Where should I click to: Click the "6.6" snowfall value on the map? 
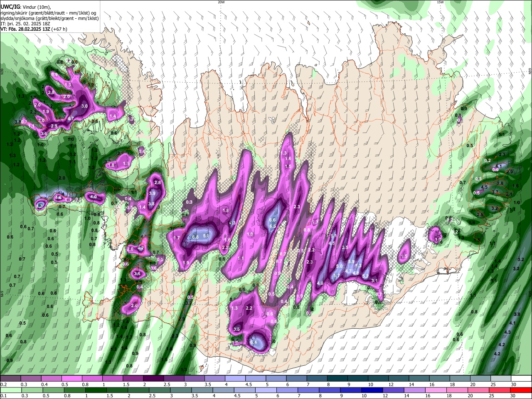pos(273,220)
